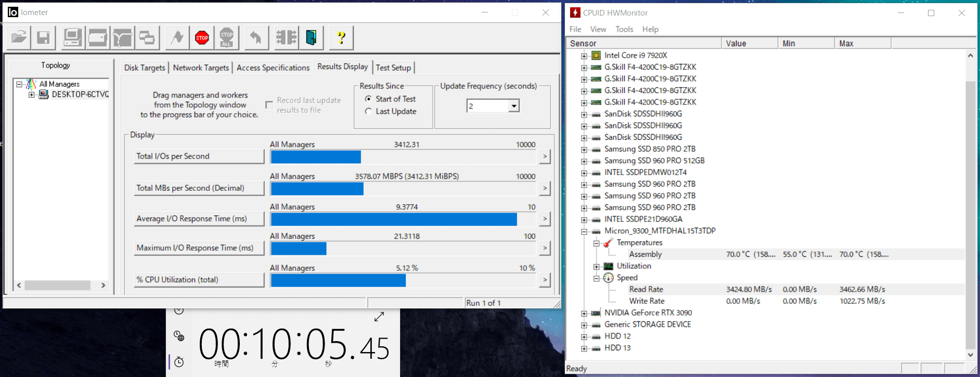
Task: Collapse the All Managers tree node
Action: pos(19,84)
